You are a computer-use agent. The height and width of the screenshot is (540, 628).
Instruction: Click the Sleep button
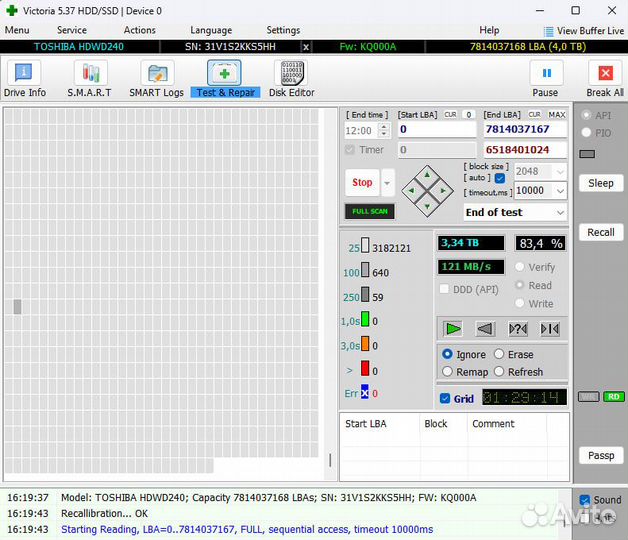click(x=601, y=183)
